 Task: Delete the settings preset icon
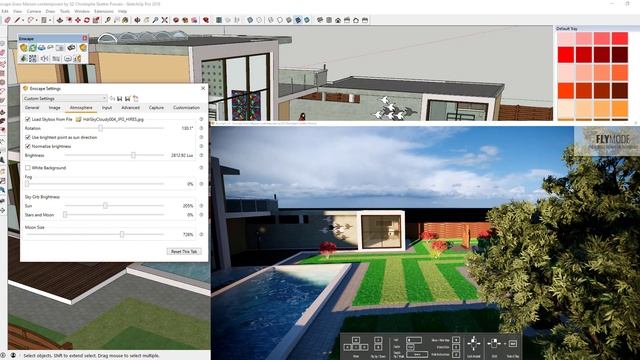tap(136, 98)
